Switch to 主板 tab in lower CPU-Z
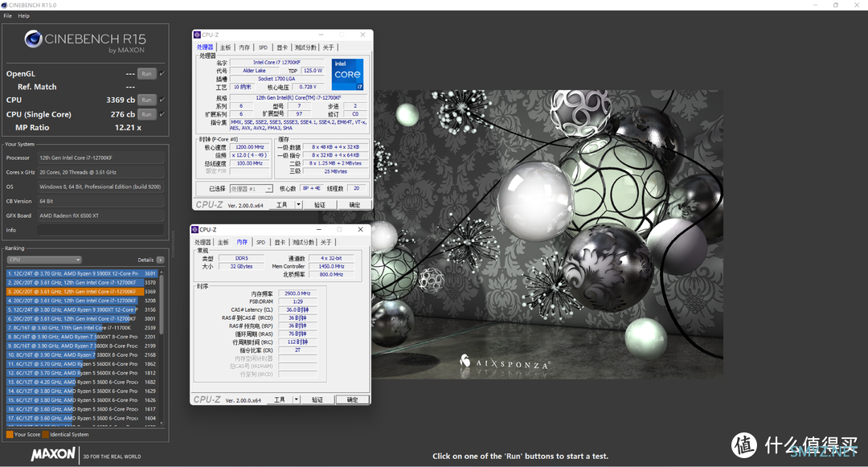This screenshot has height=467, width=868. [223, 243]
